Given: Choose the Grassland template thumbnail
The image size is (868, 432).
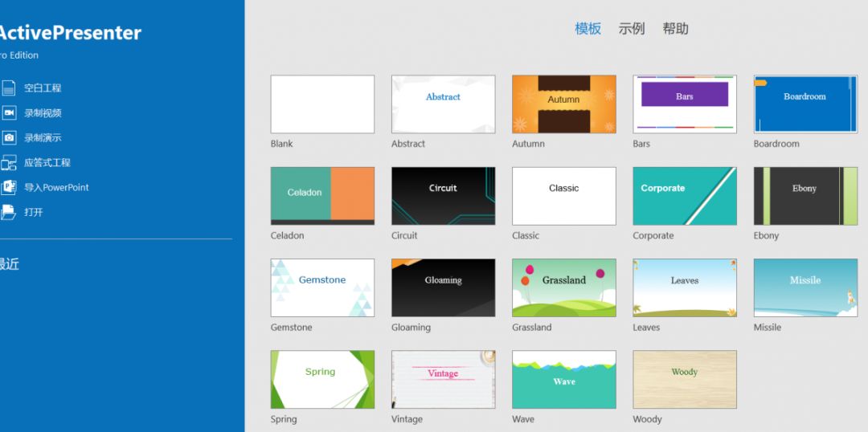Looking at the screenshot, I should point(563,287).
